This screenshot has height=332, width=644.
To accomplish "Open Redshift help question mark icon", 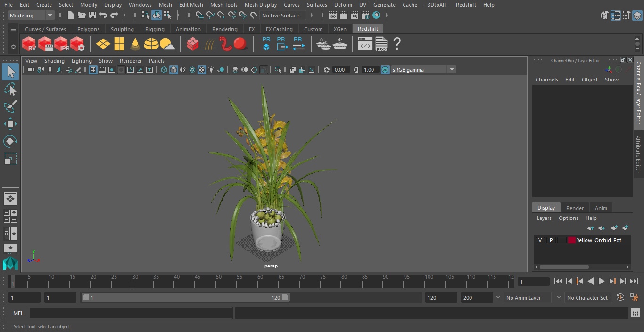I will [397, 44].
